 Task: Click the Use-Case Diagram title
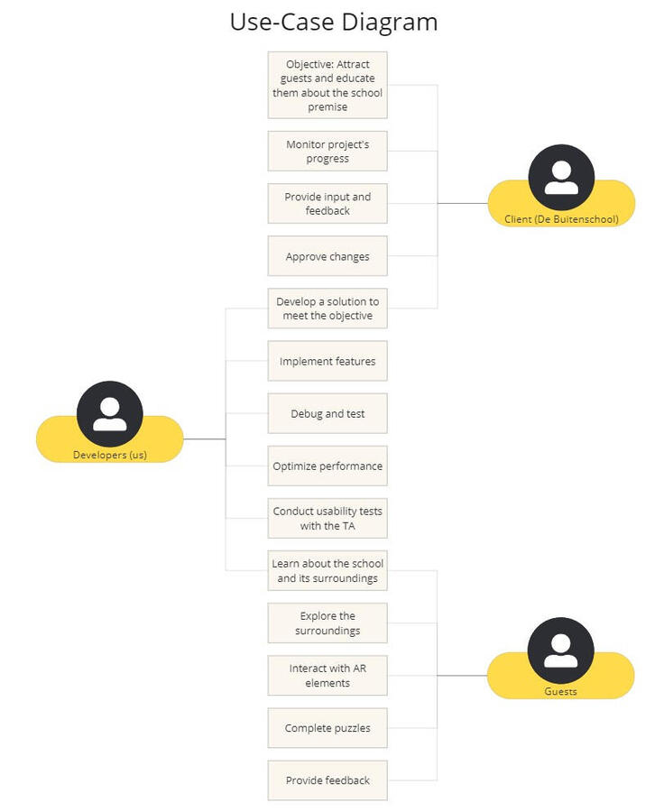(x=333, y=23)
